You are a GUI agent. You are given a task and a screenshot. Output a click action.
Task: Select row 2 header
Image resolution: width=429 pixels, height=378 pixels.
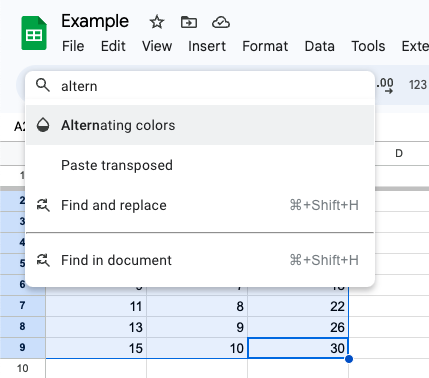[x=13, y=201]
